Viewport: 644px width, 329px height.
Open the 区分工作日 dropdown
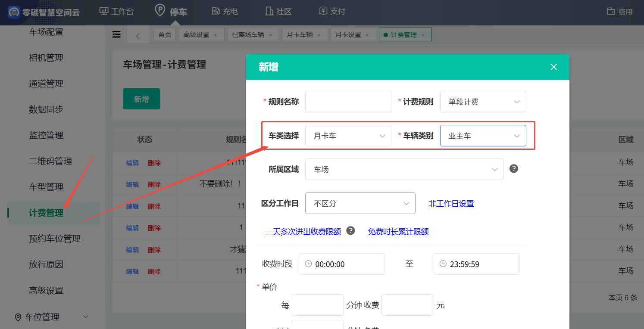pyautogui.click(x=360, y=203)
